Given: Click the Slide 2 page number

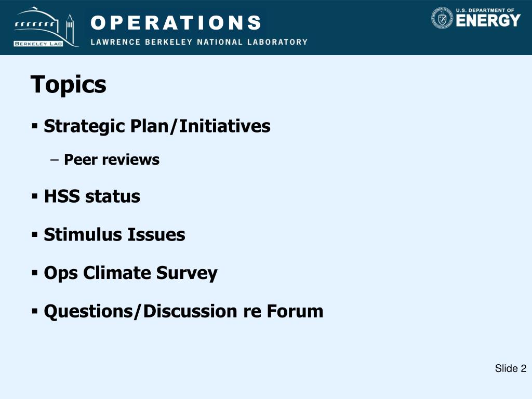Looking at the screenshot, I should [x=511, y=368].
